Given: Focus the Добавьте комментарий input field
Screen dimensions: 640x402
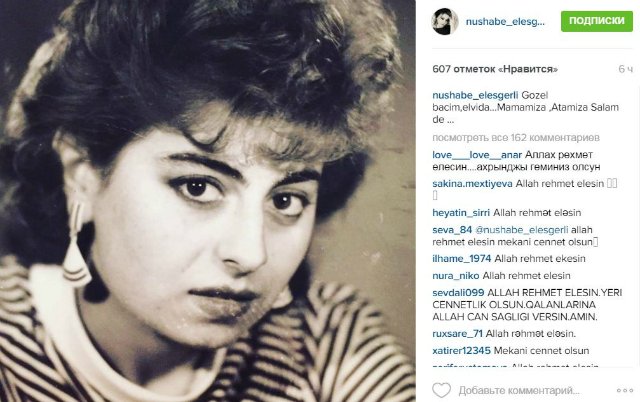Looking at the screenshot, I should pyautogui.click(x=519, y=391).
